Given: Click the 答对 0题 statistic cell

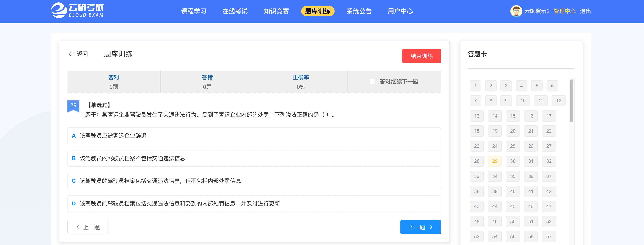Looking at the screenshot, I should 114,82.
